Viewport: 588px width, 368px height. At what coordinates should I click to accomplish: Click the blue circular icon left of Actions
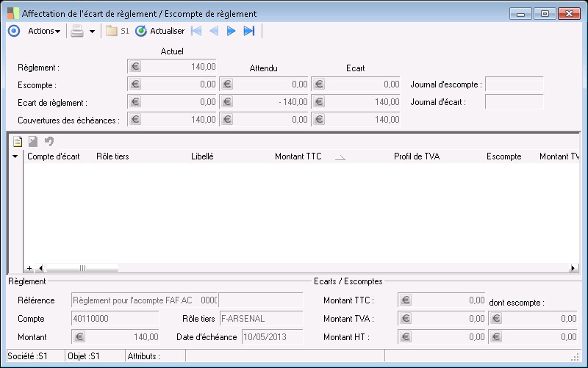[13, 31]
